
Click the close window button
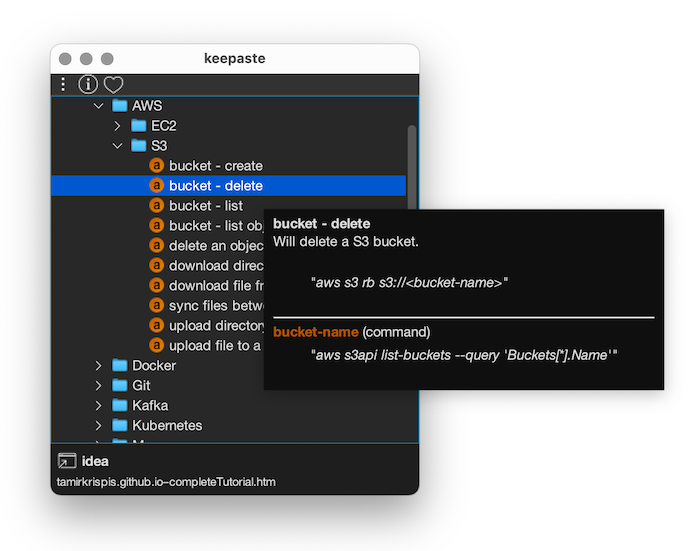pos(65,58)
